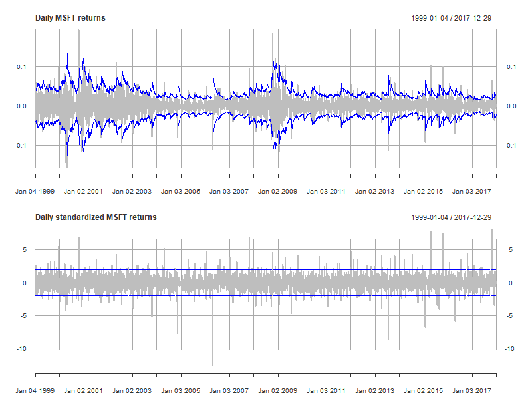Click "Jan 02 2009" on the Daily MSFT returns x-axis
Viewport: 532px width, 399px height.
(x=277, y=192)
